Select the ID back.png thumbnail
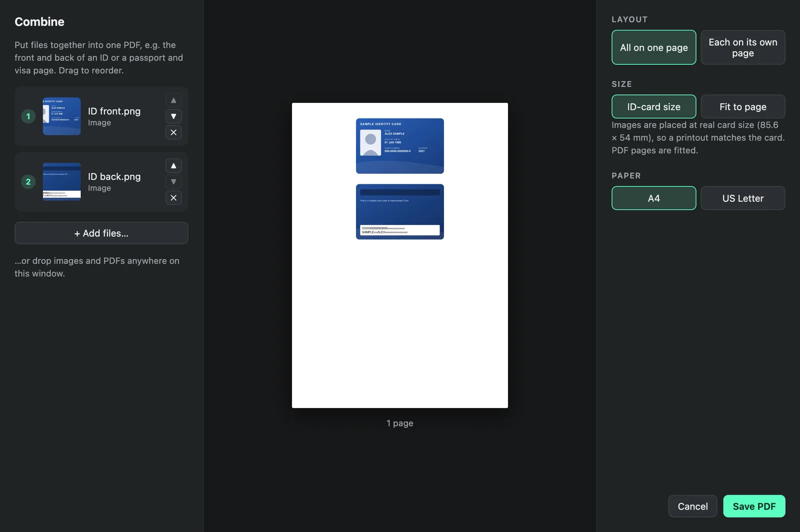 click(62, 182)
